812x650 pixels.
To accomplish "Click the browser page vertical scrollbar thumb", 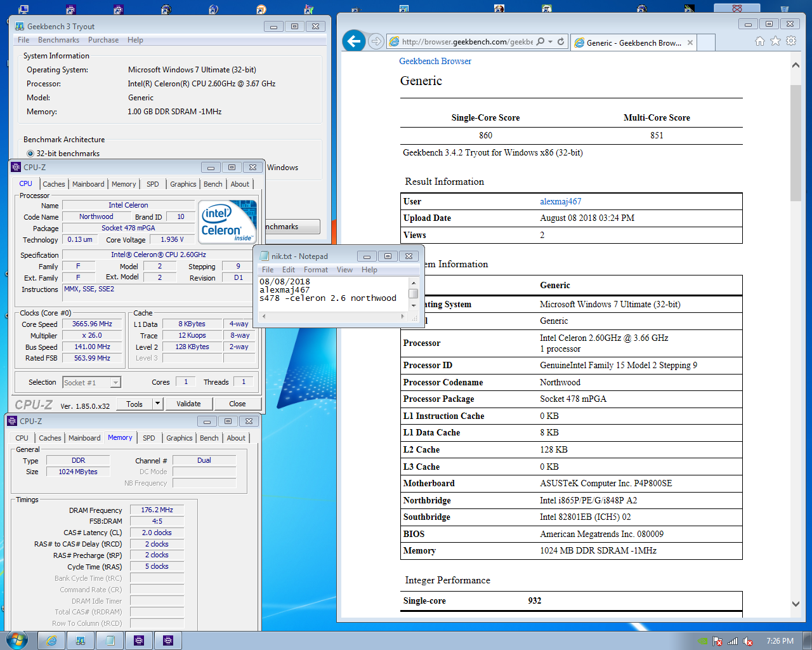I will point(796,142).
